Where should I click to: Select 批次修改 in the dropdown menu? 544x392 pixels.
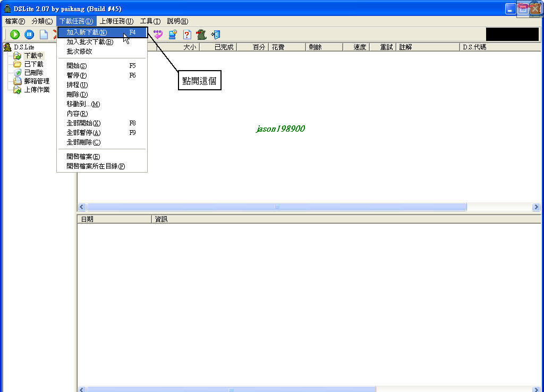click(103, 52)
